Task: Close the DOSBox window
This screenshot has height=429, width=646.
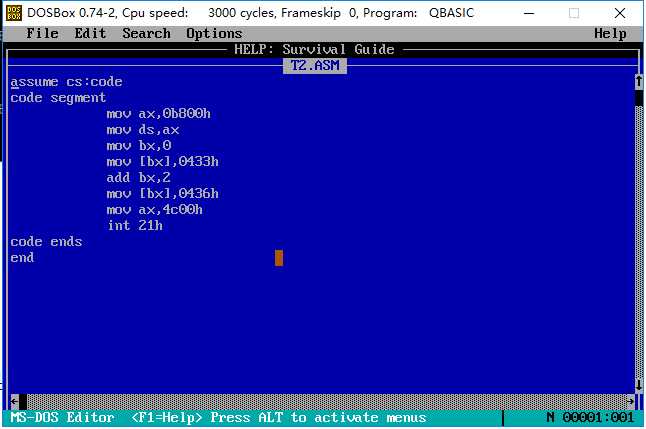Action: [620, 13]
